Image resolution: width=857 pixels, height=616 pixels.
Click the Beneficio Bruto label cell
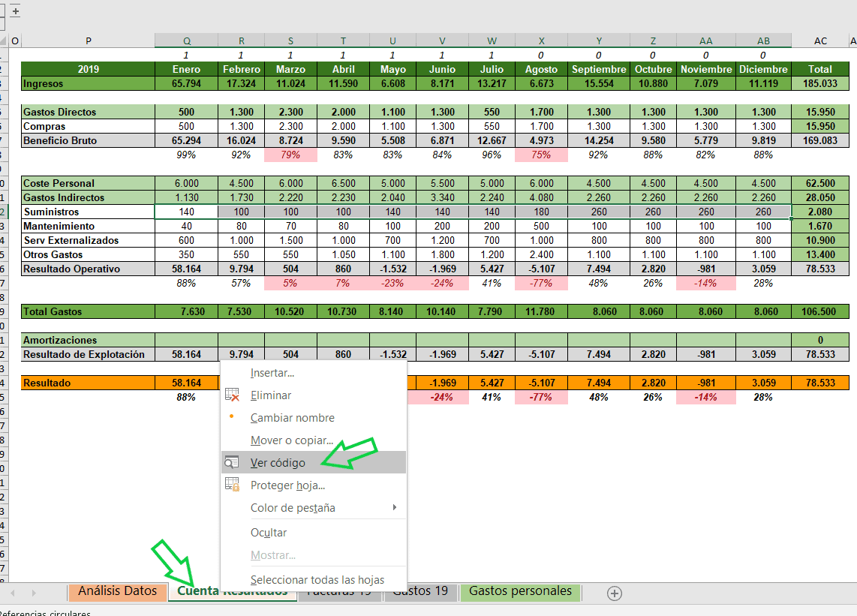point(88,140)
